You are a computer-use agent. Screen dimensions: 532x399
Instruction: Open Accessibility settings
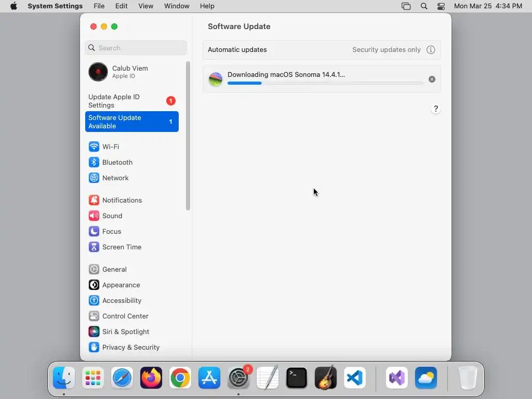[131, 301]
